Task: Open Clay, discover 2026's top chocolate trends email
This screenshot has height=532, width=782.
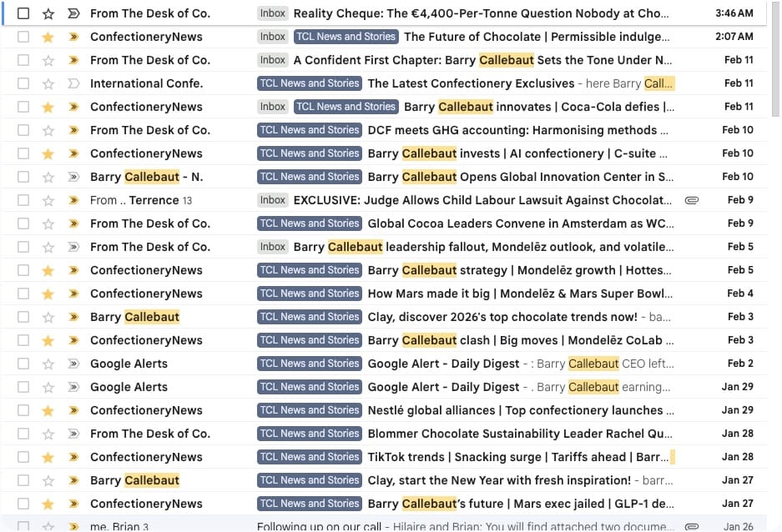Action: pos(502,317)
